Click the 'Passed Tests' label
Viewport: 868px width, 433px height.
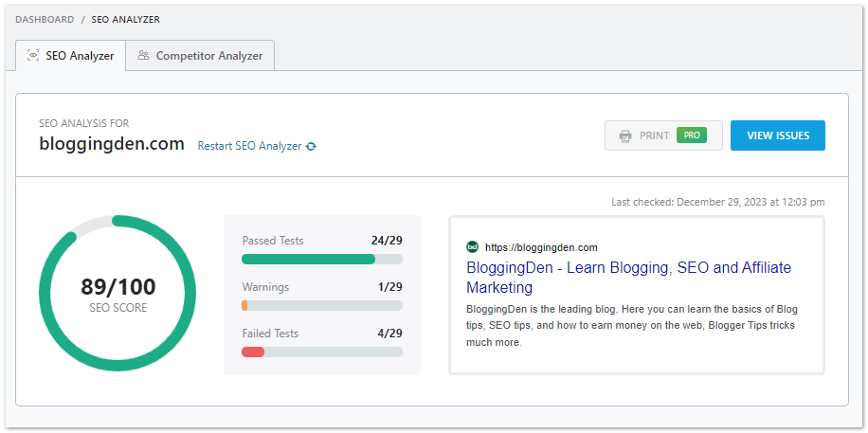[x=273, y=241]
